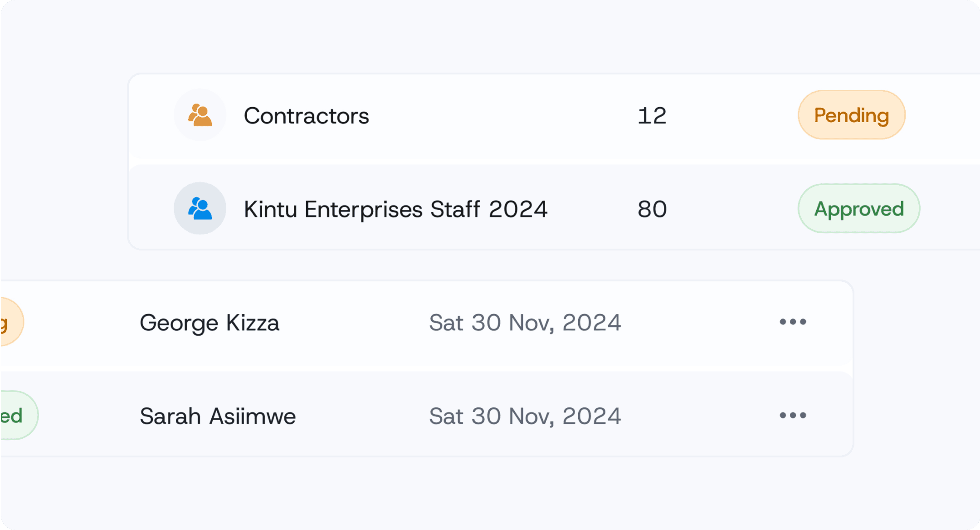The image size is (980, 530).
Task: Click the member count 12 for Contractors
Action: click(x=652, y=116)
